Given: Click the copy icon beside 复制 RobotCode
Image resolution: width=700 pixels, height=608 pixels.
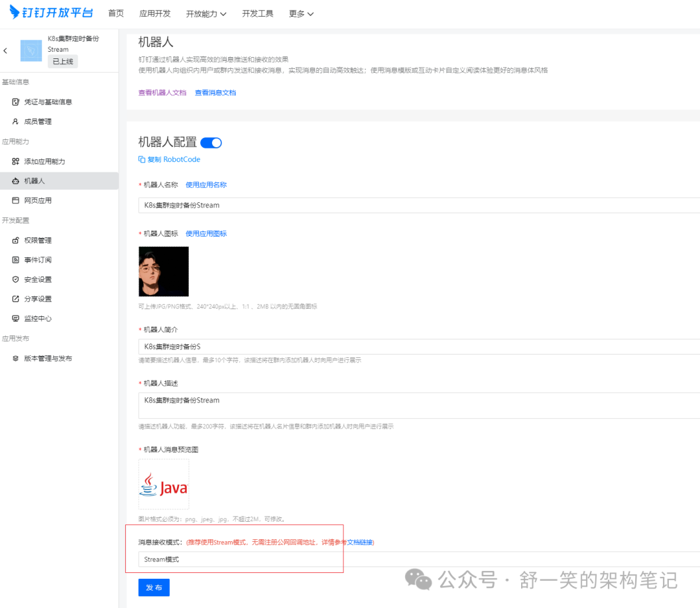Looking at the screenshot, I should tap(141, 159).
